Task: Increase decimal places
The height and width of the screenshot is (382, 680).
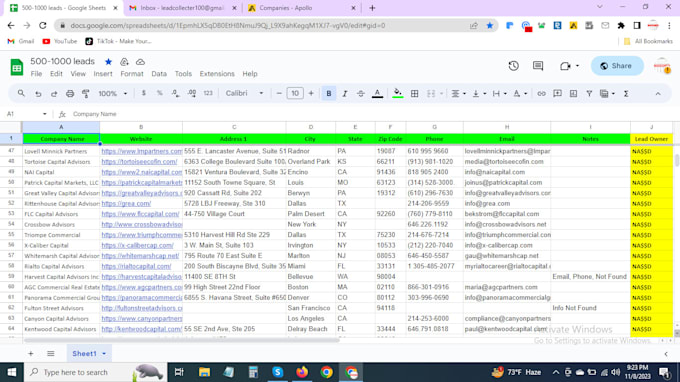Action: [192, 93]
